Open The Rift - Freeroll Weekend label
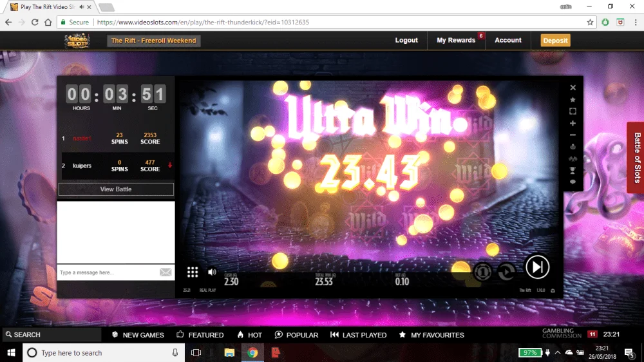 154,41
